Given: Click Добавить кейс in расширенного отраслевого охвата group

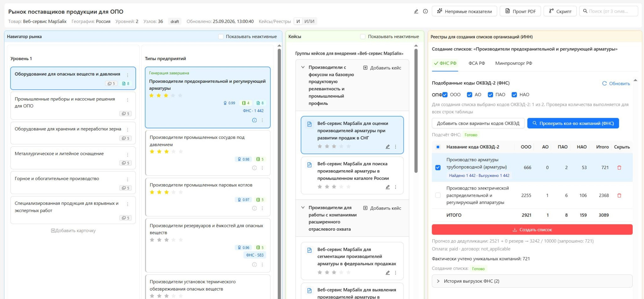Looking at the screenshot, I should (382, 208).
